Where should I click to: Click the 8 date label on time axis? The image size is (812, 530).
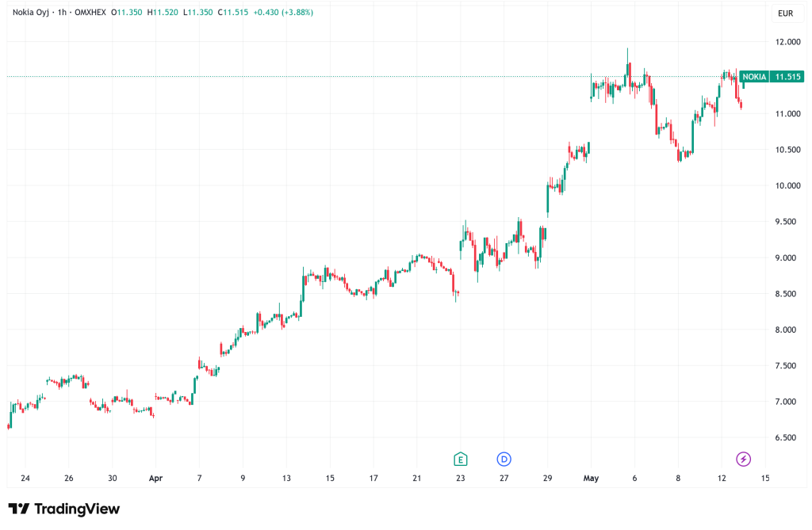[678, 479]
